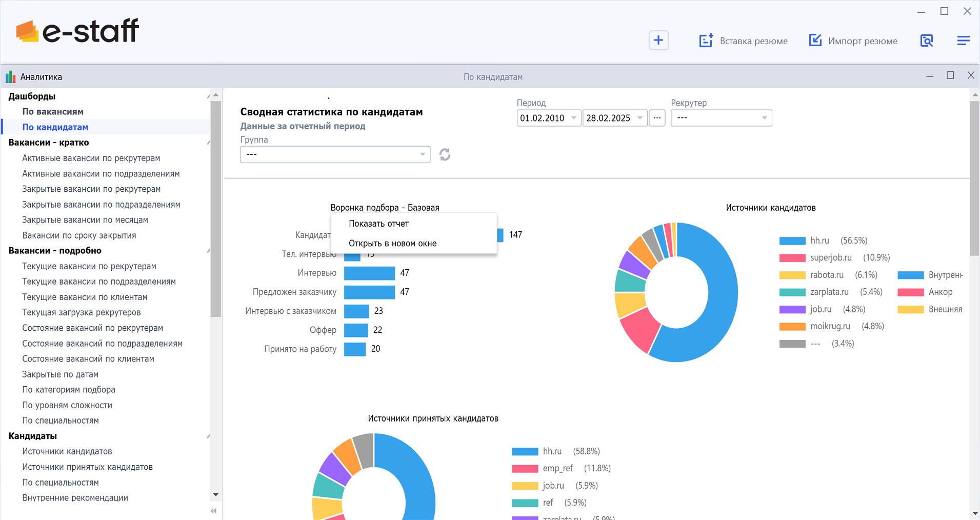Click the period ellipsis button
The width and height of the screenshot is (980, 520).
[657, 118]
